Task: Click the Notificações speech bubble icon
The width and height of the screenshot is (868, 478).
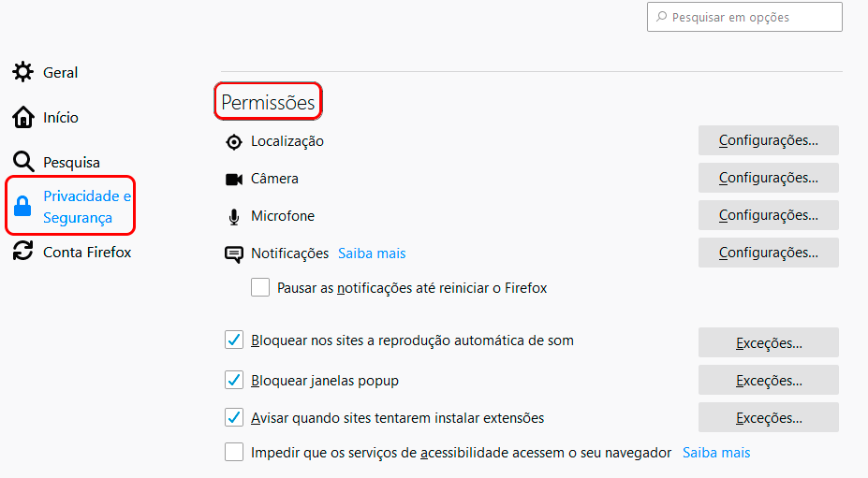Action: 234,254
